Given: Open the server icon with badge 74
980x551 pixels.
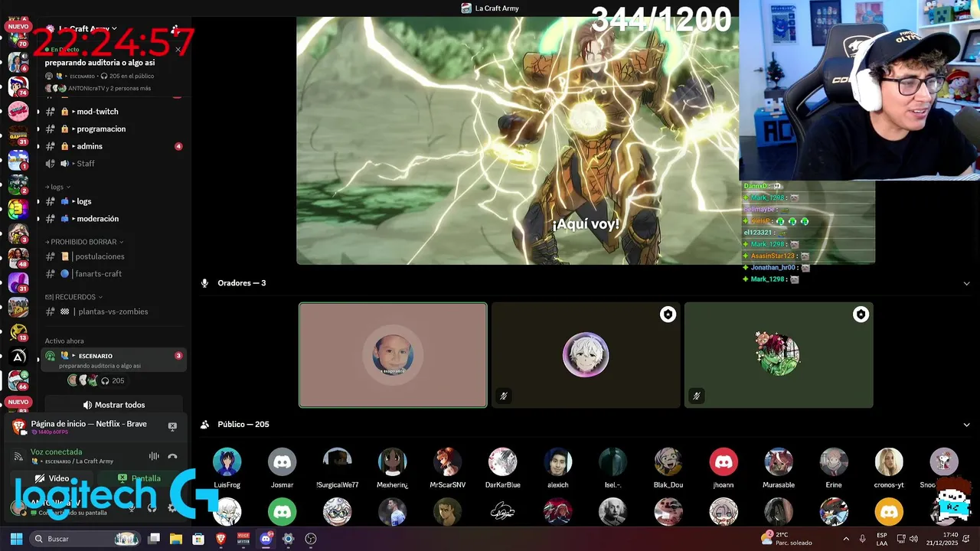Looking at the screenshot, I should [18, 86].
